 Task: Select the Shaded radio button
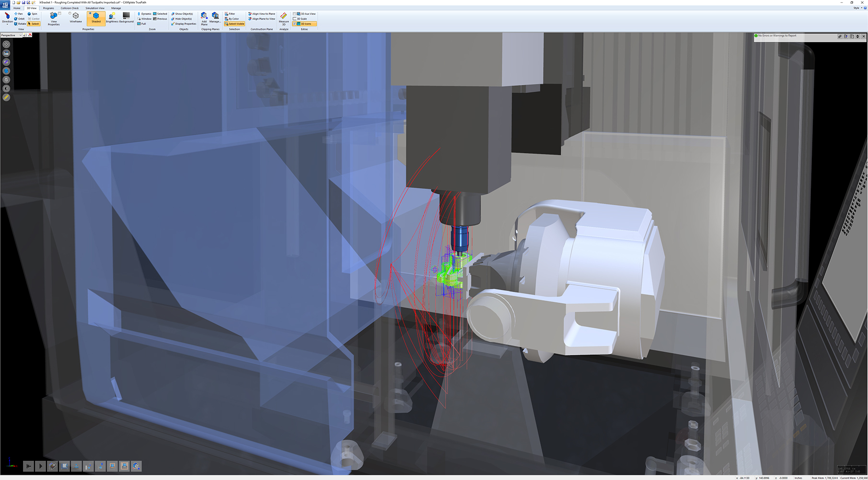click(90, 13)
